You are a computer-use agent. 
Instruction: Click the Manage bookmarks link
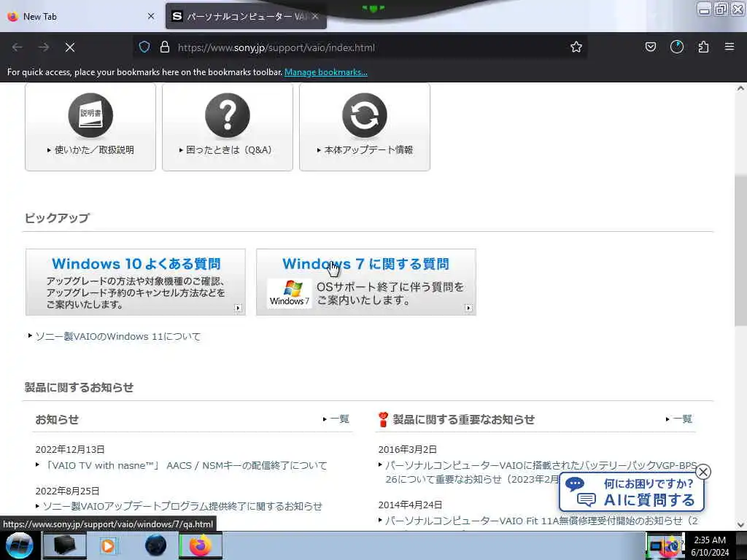[326, 72]
